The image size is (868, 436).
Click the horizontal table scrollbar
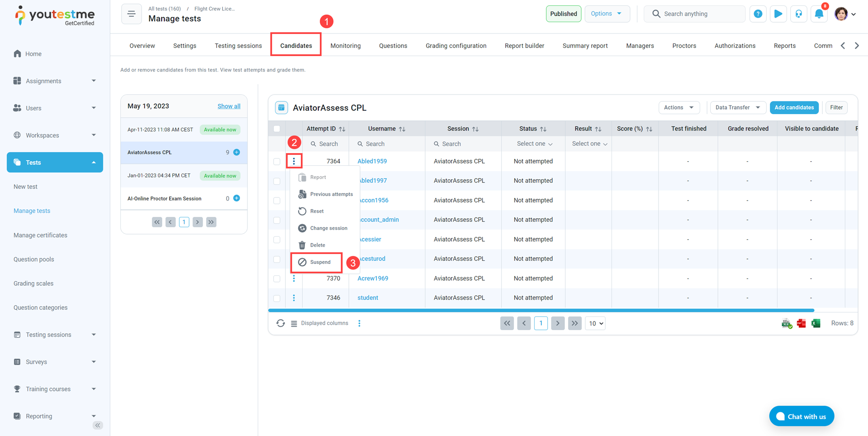(x=541, y=311)
